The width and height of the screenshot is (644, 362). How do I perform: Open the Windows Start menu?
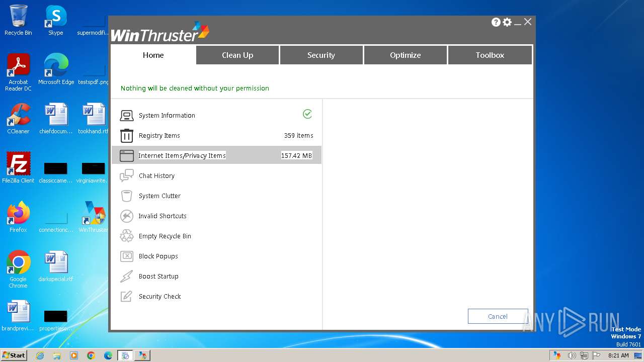tap(14, 355)
